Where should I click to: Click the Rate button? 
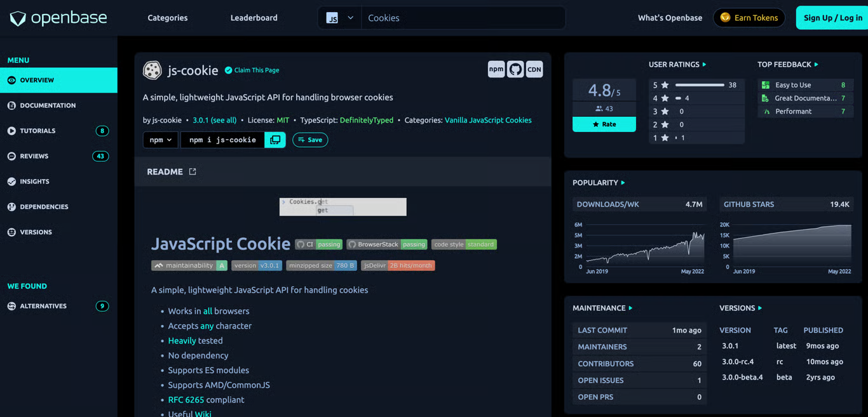[x=604, y=124]
